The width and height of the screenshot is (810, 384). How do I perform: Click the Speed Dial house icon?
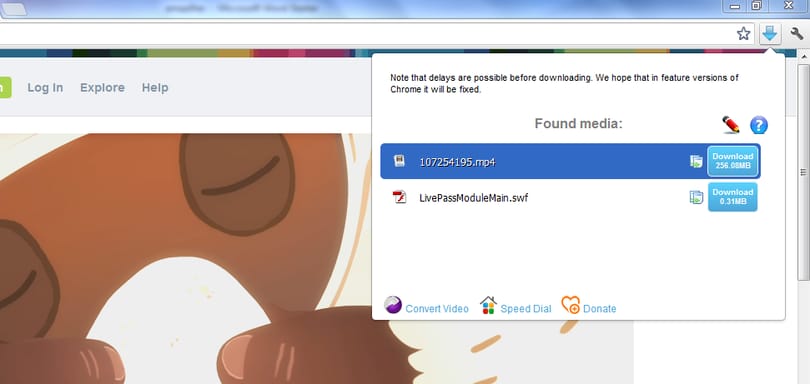[488, 305]
